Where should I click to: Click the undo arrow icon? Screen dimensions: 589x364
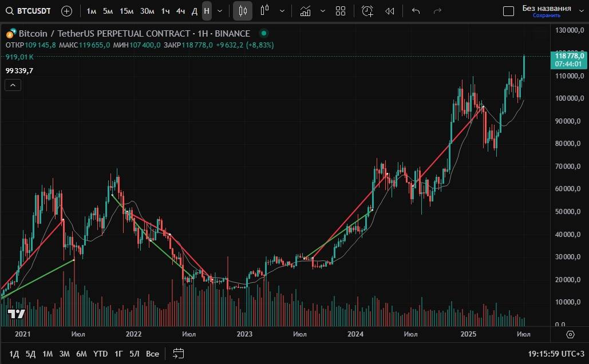click(x=416, y=11)
